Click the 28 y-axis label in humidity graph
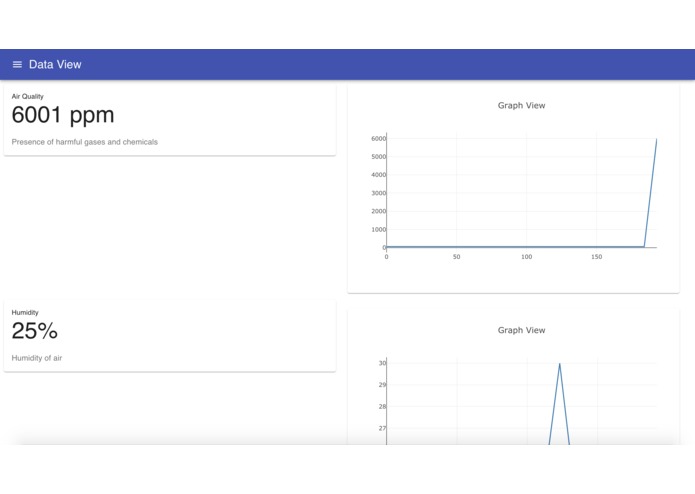Viewport: 695px width, 494px height. (382, 407)
